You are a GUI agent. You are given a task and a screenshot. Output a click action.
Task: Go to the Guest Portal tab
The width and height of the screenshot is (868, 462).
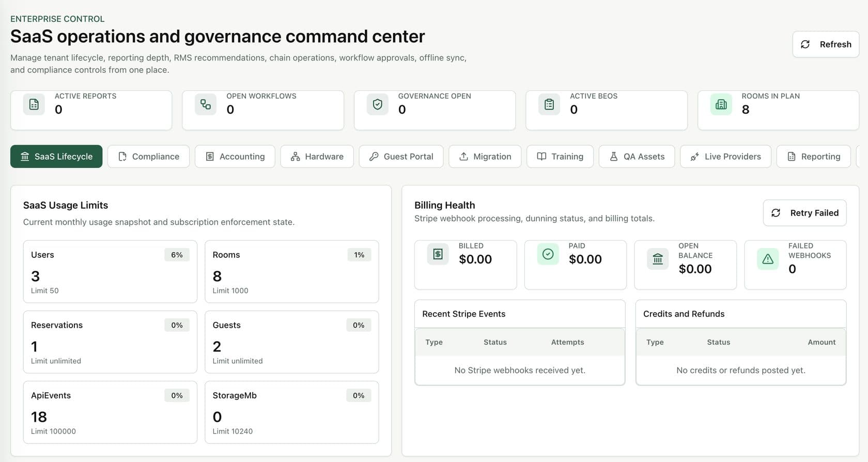(401, 157)
